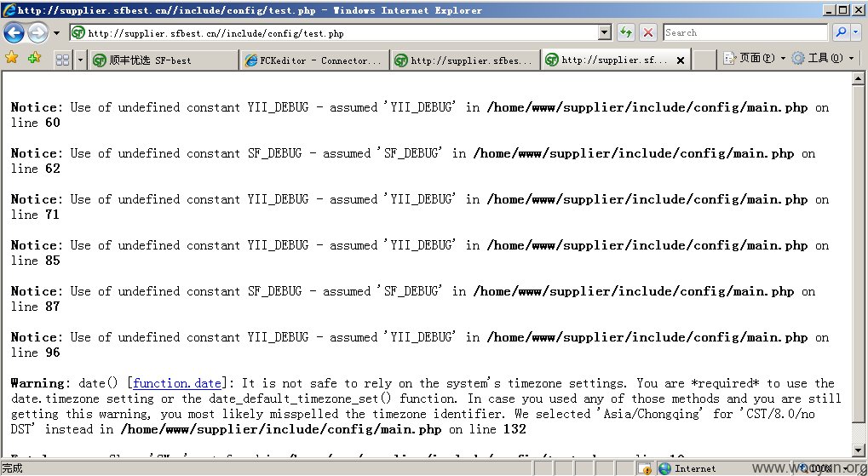Click the SF_DEBUG notice for line 87

(413, 298)
